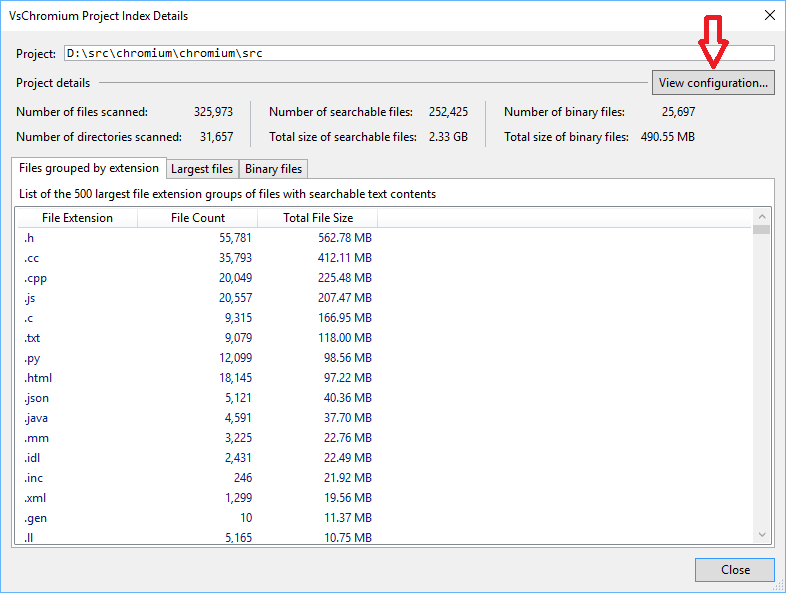Click the Project details heading
This screenshot has height=593, width=786.
(x=53, y=83)
